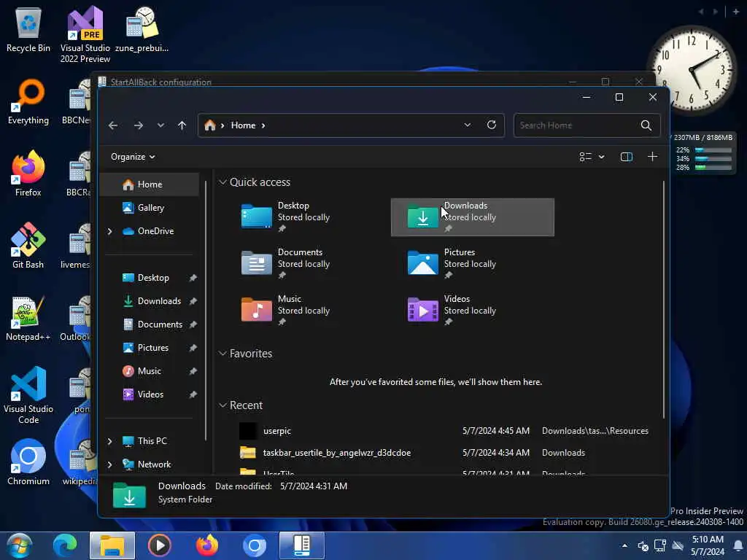Open pinned Documents in sidebar
This screenshot has width=747, height=560.
160,324
